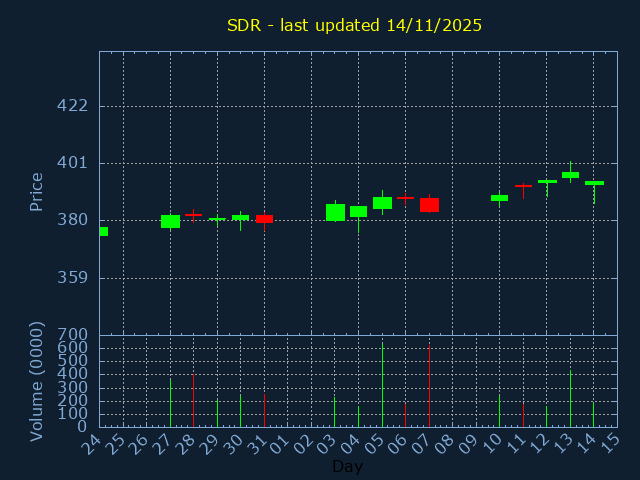Select the volume bar on day 13
640x480 pixels.
570,398
